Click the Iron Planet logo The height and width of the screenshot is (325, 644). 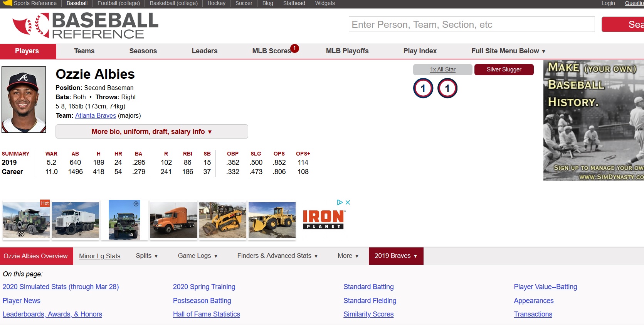[324, 219]
